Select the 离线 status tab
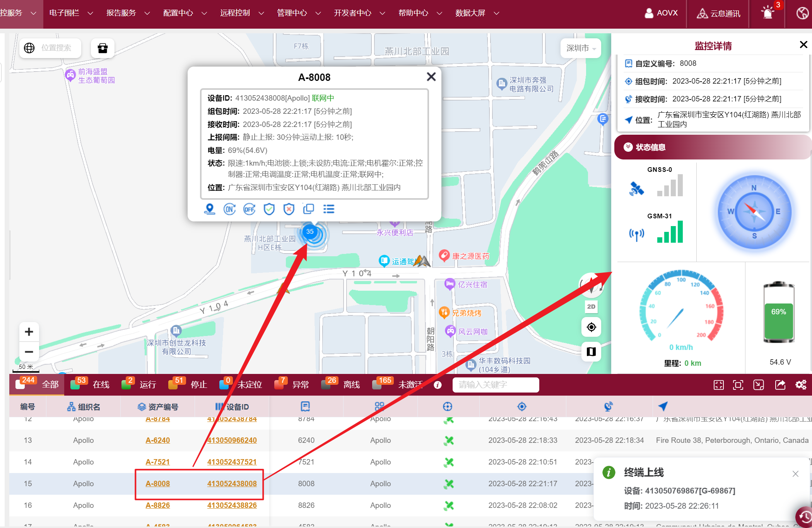 pyautogui.click(x=351, y=384)
